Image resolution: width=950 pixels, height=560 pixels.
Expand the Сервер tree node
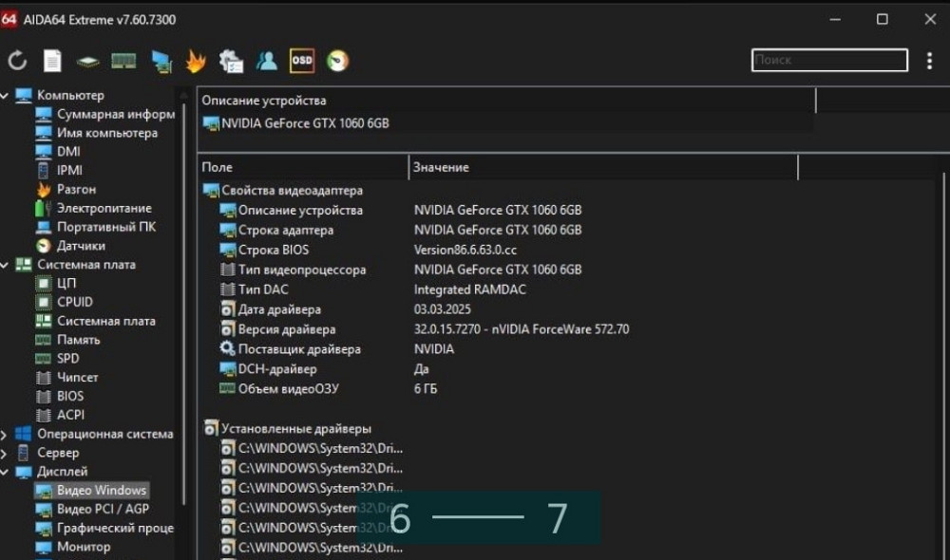point(5,453)
